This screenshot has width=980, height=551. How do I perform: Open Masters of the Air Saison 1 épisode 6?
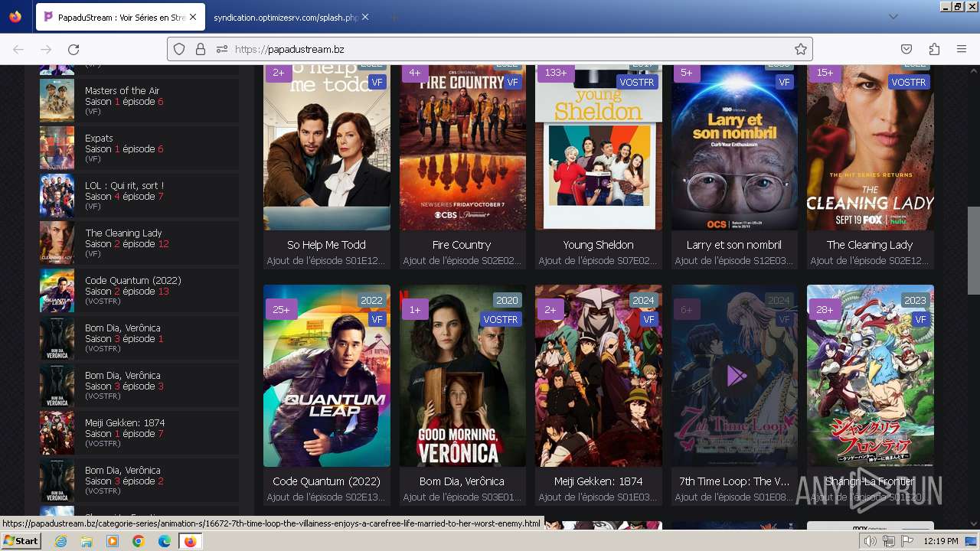[x=139, y=101]
